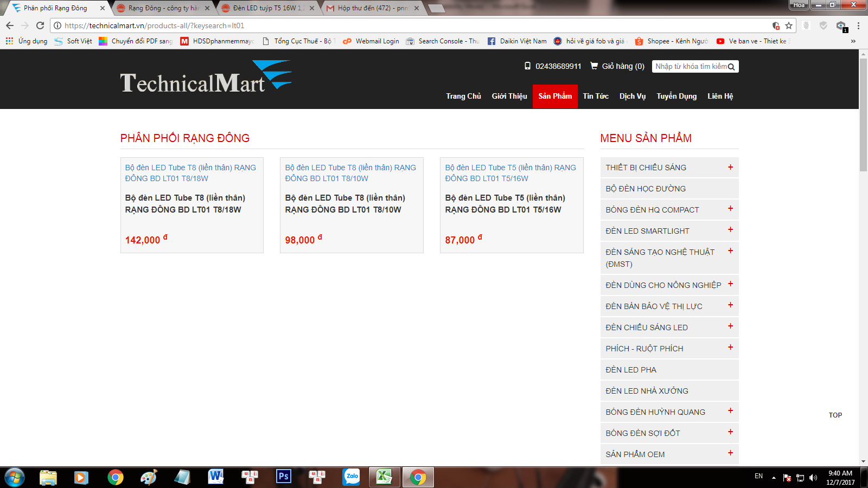Open the Ứng dụng apps bookmark icon

pos(9,41)
